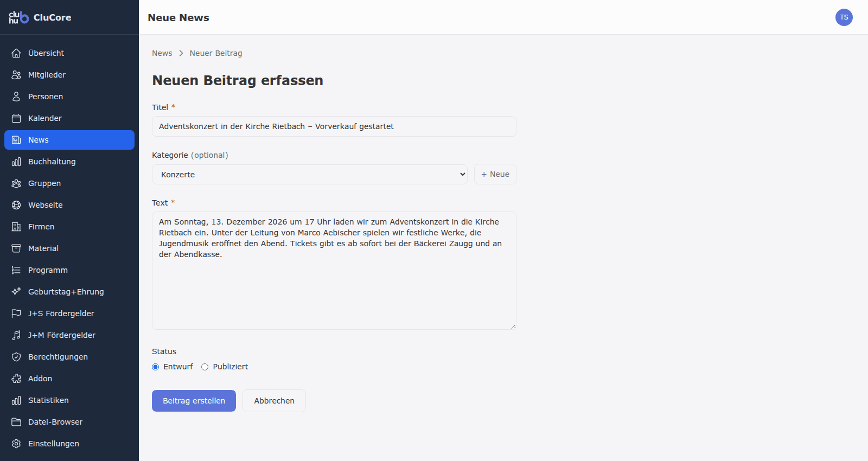Open Mitglieder label in the sidebar

click(47, 75)
